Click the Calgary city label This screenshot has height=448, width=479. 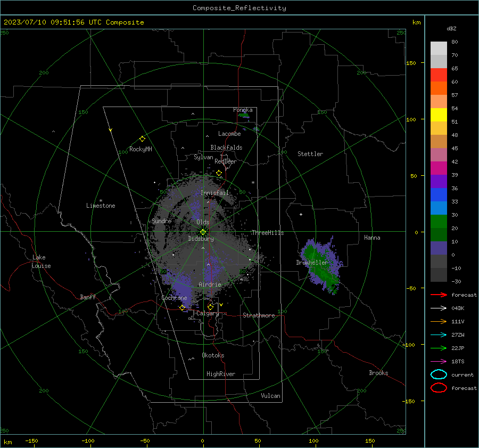point(208,313)
